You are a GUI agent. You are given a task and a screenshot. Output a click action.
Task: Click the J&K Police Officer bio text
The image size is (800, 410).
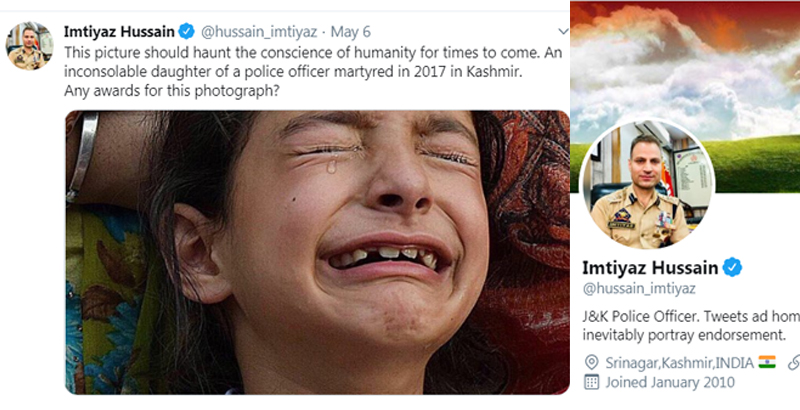(x=691, y=326)
